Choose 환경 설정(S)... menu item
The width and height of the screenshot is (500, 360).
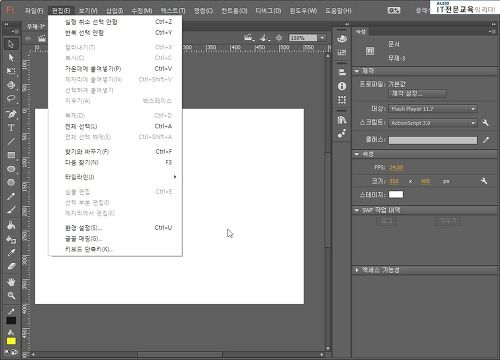click(x=115, y=228)
